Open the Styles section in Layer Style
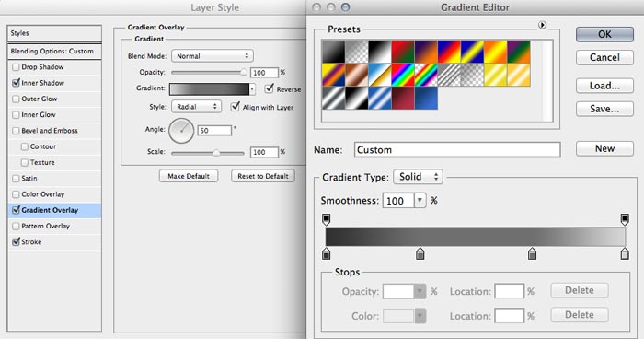 click(x=54, y=33)
